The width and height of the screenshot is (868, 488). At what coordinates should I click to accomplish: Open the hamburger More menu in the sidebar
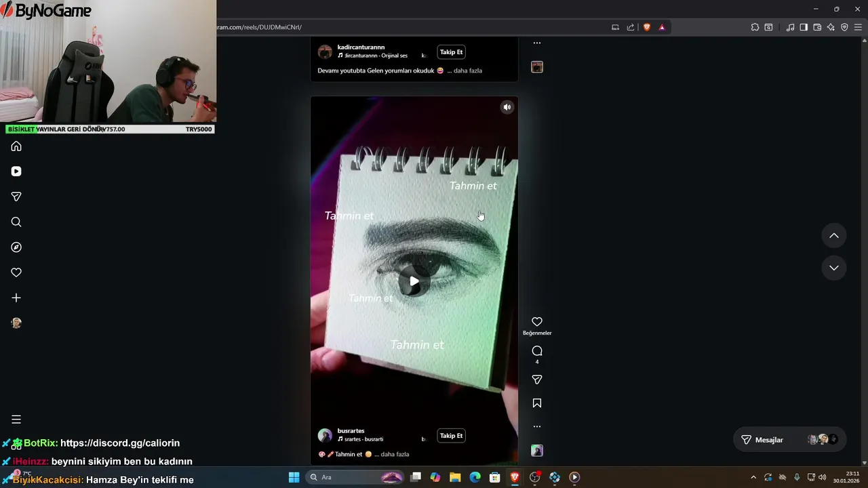(16, 420)
